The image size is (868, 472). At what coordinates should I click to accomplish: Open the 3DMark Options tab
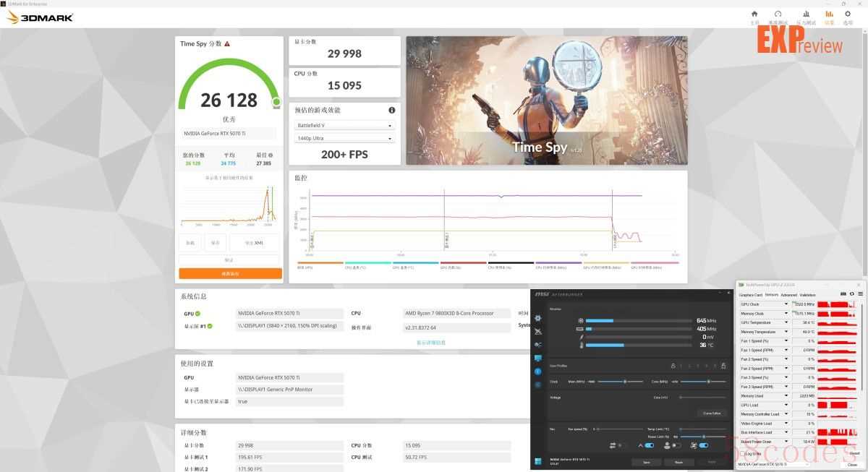point(849,17)
